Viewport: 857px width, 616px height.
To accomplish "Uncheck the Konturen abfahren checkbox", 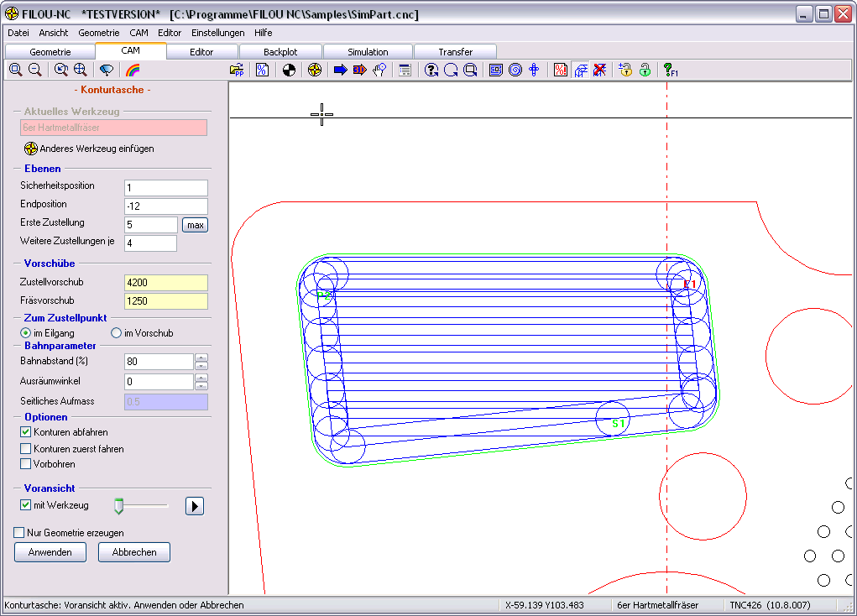I will click(x=26, y=432).
